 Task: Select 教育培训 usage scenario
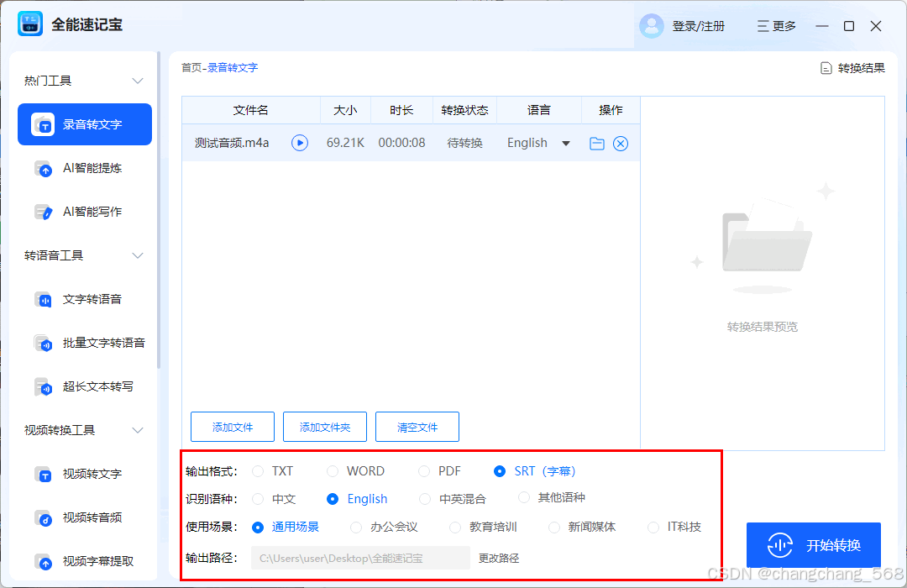pyautogui.click(x=455, y=528)
